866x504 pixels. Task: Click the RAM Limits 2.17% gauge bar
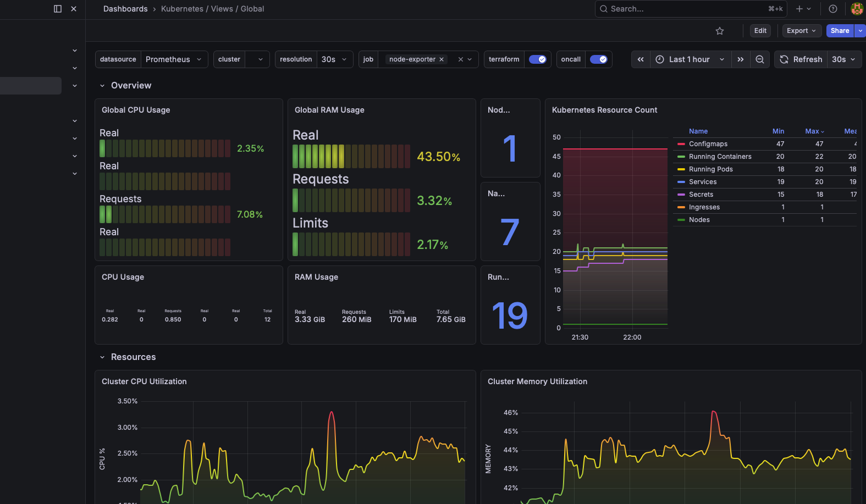pyautogui.click(x=351, y=244)
